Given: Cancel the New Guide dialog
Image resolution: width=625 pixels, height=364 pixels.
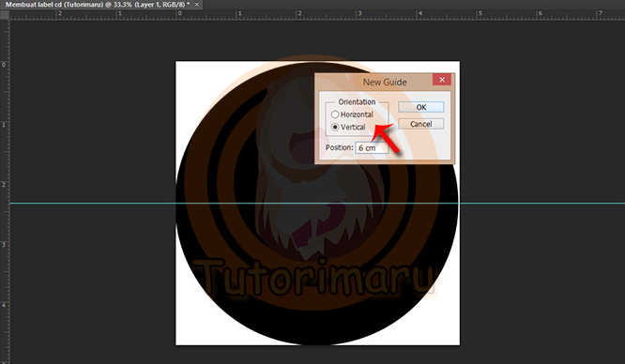Looking at the screenshot, I should (x=421, y=124).
